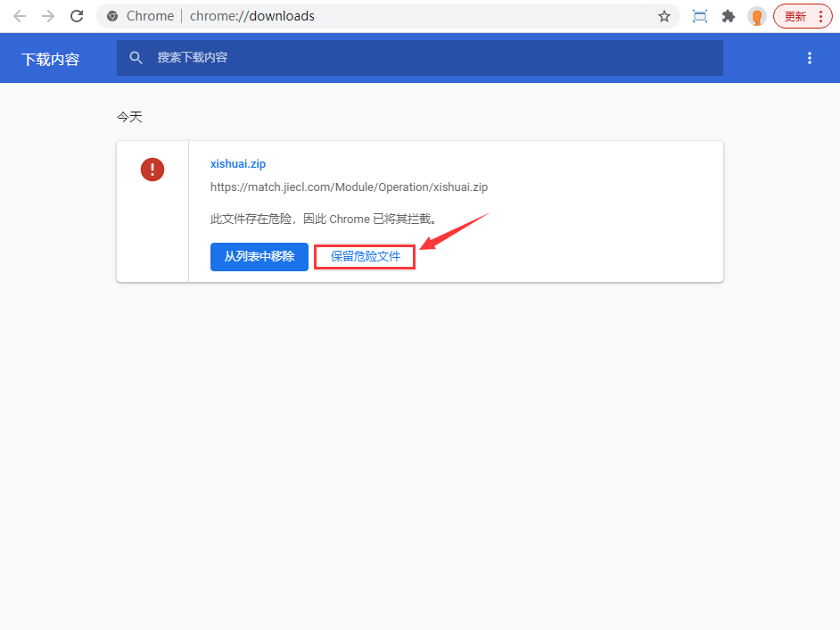Click 从列表中移除 button
This screenshot has width=840, height=630.
pos(259,257)
